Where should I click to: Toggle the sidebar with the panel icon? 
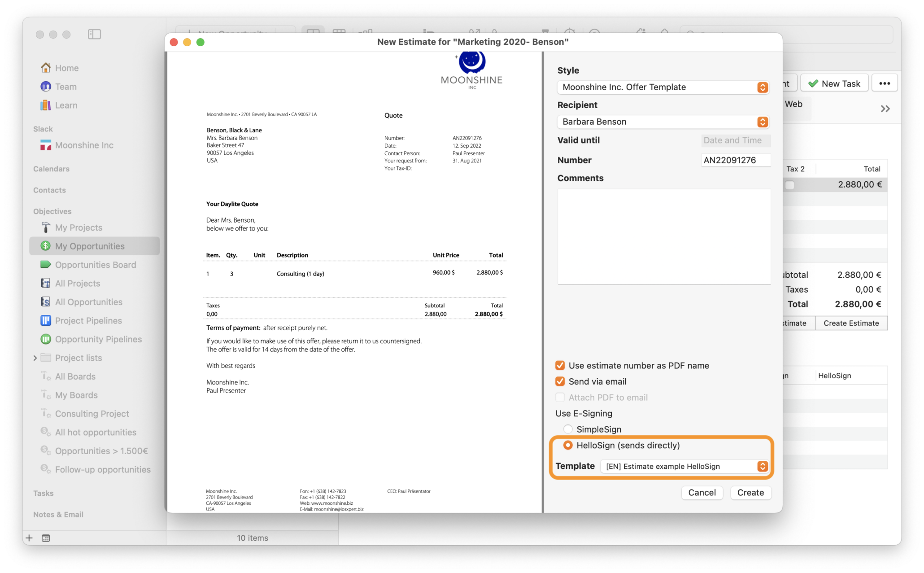point(94,34)
